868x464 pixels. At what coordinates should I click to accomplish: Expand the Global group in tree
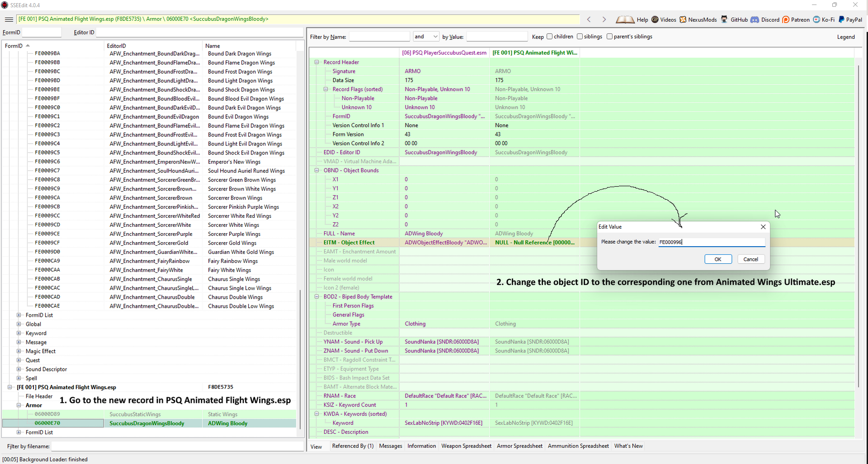[x=19, y=324]
